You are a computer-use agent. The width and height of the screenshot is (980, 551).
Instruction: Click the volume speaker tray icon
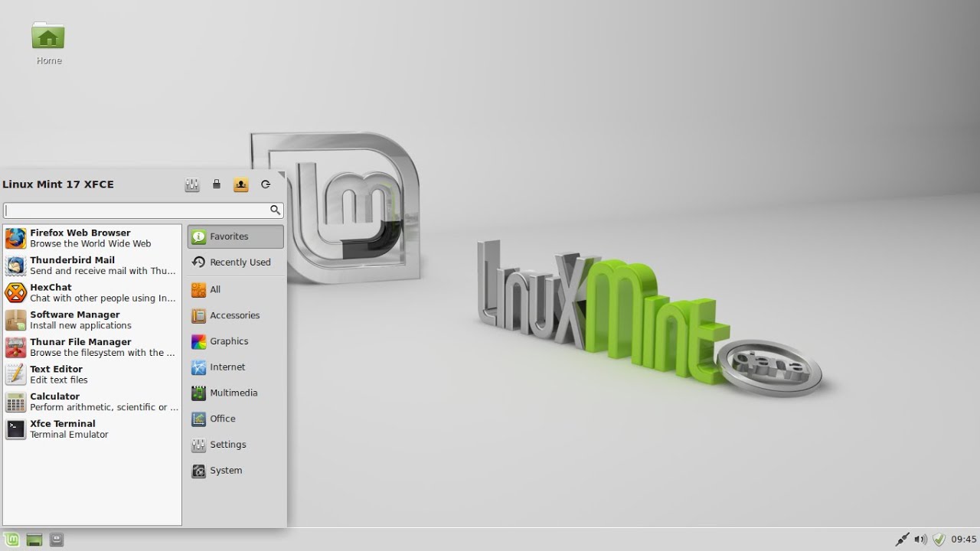click(x=921, y=540)
